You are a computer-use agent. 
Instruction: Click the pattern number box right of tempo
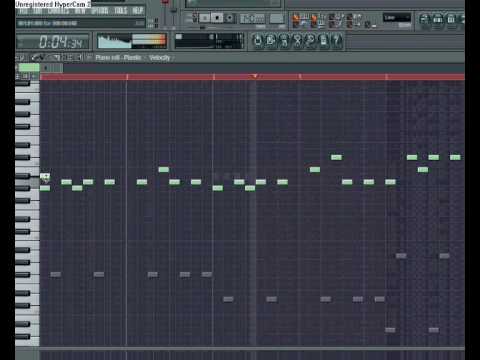coord(276,18)
